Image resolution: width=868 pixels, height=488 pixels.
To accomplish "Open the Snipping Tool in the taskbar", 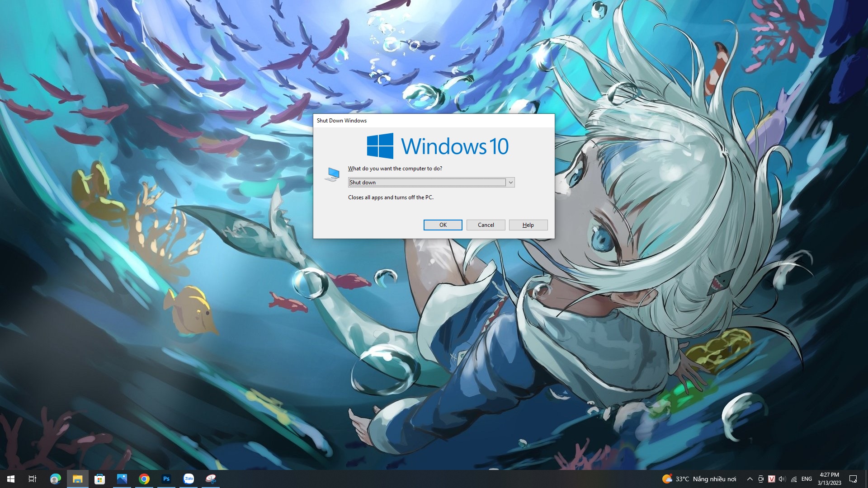I will 211,479.
